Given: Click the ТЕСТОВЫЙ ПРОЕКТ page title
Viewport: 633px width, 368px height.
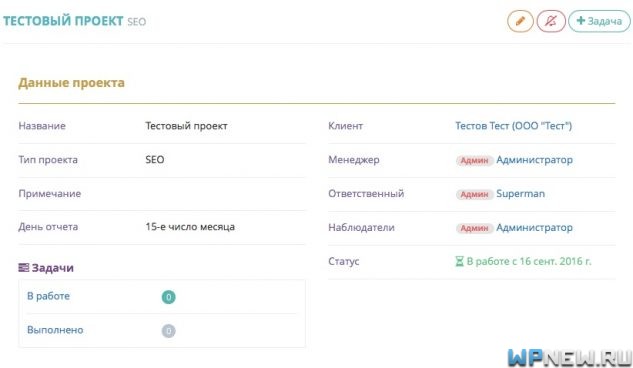Looking at the screenshot, I should (63, 21).
